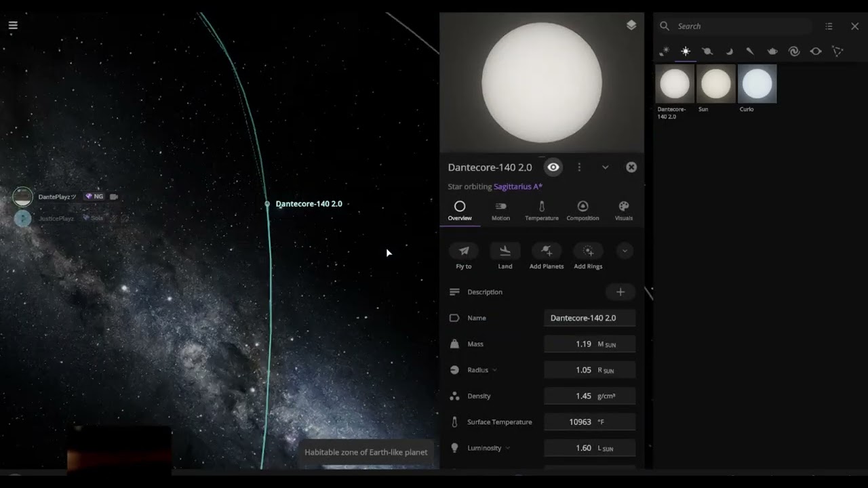
Task: Click the search magnifier icon
Action: (x=665, y=26)
